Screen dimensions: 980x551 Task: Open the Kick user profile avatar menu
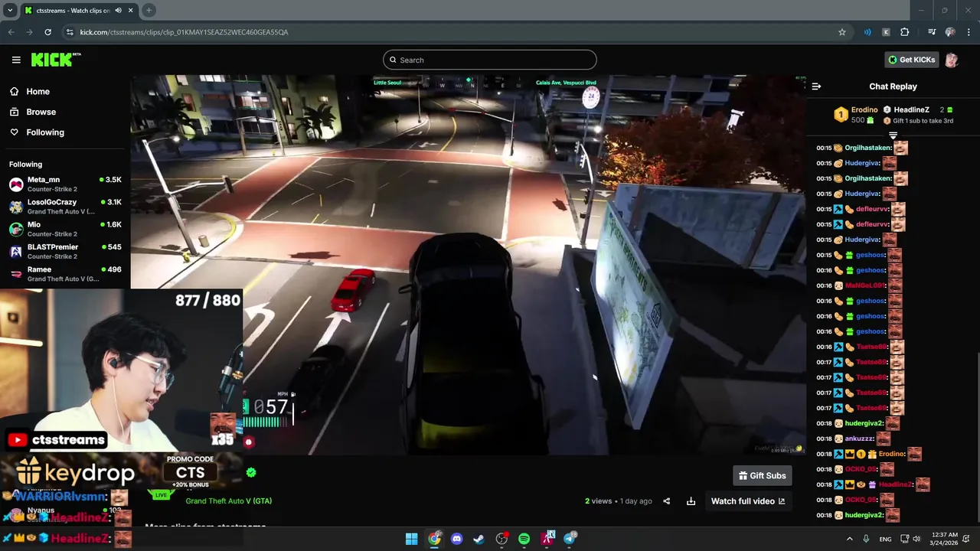click(x=952, y=60)
